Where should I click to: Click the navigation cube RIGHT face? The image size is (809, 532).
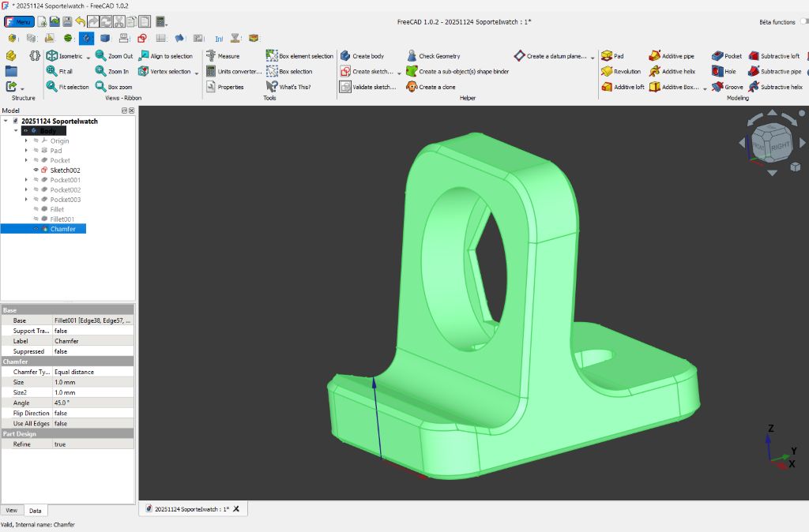coord(781,146)
